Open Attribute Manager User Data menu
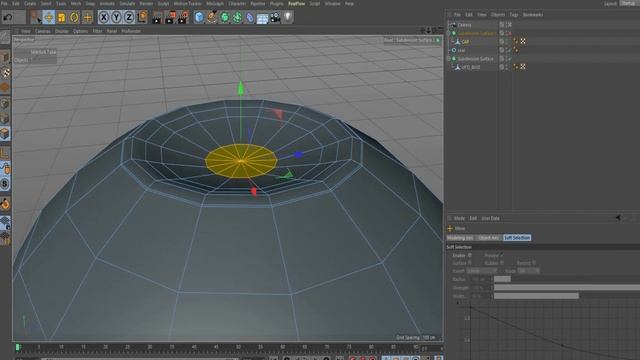 pos(491,218)
